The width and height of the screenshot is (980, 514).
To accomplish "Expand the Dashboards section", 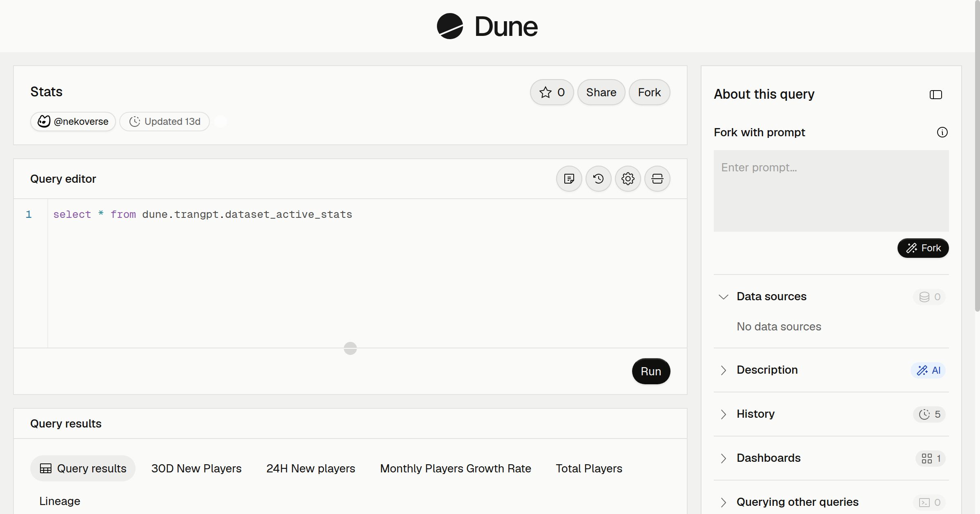I will pos(723,458).
